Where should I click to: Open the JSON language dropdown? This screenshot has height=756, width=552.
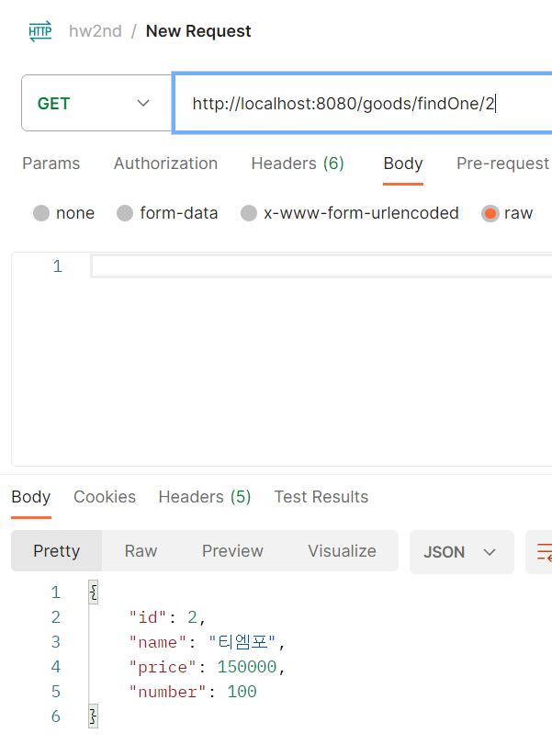(x=461, y=551)
